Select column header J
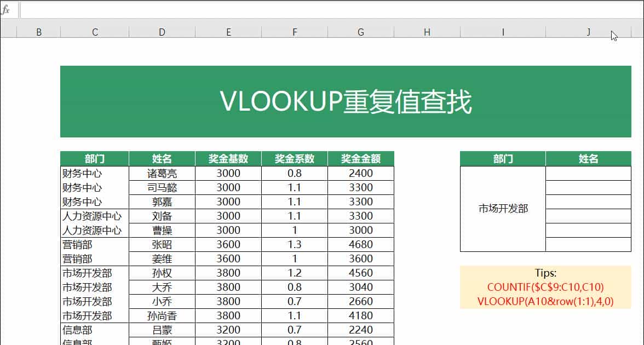 588,32
